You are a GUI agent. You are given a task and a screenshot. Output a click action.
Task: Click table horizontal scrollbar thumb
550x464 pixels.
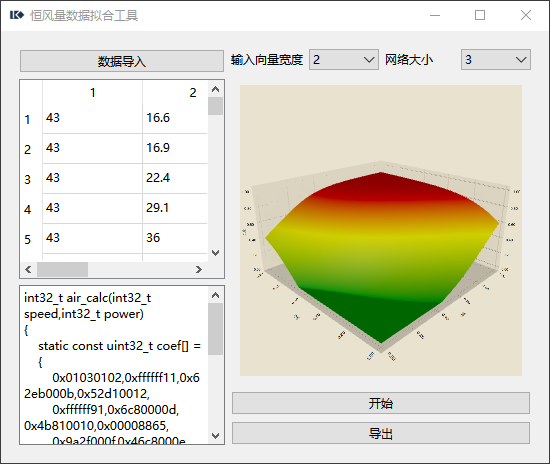[x=62, y=269]
